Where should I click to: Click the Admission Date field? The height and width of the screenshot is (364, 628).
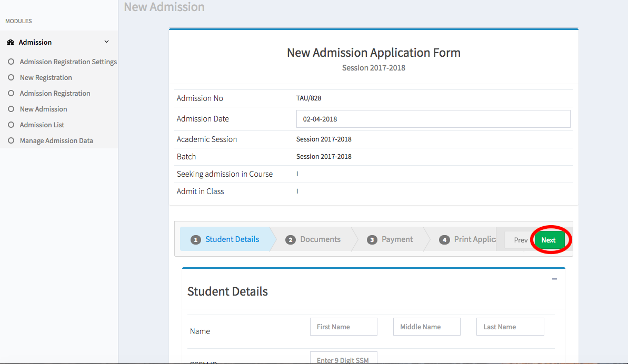tap(433, 119)
